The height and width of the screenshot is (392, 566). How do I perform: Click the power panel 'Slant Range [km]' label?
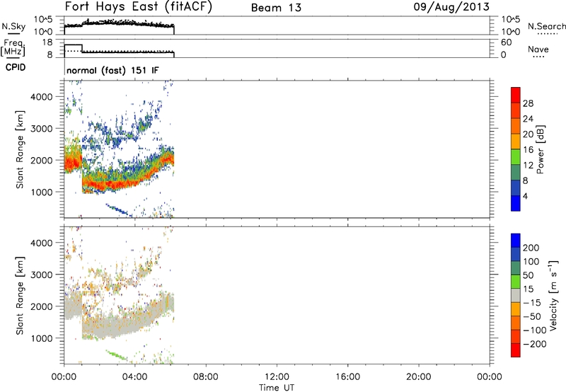[x=20, y=149]
